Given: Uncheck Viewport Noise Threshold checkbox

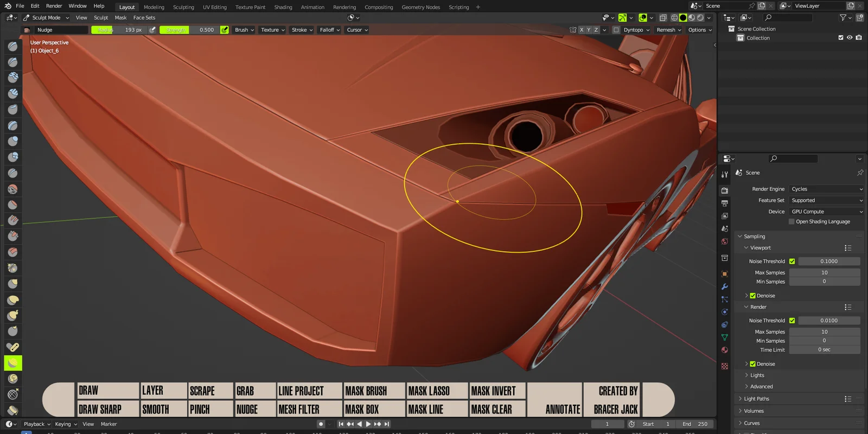Looking at the screenshot, I should pyautogui.click(x=792, y=261).
